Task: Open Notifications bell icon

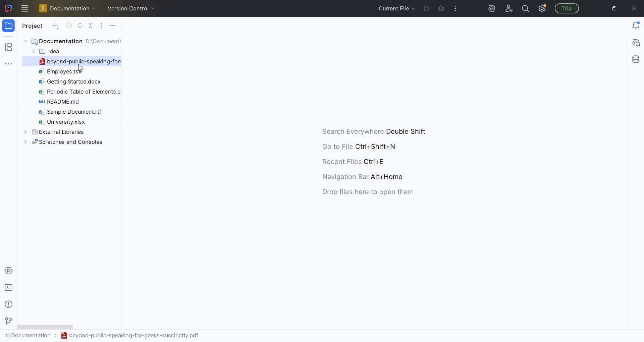Action: pos(636,26)
